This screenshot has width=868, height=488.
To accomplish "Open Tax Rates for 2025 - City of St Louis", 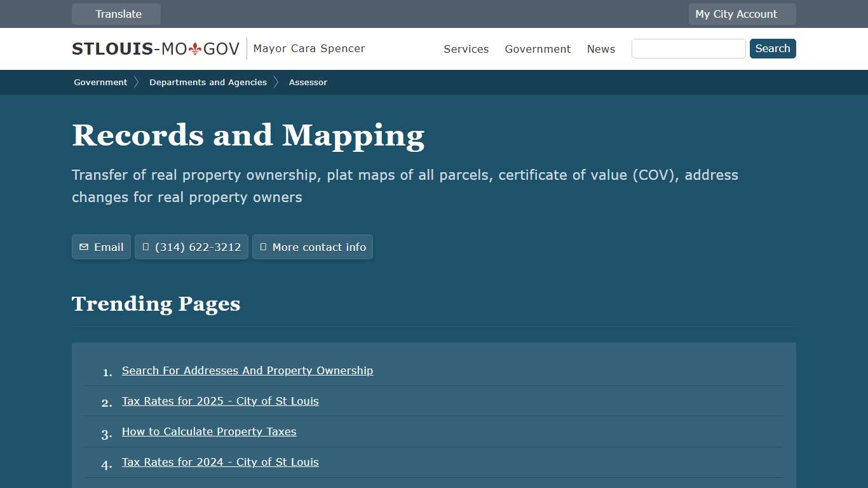I will pos(220,401).
